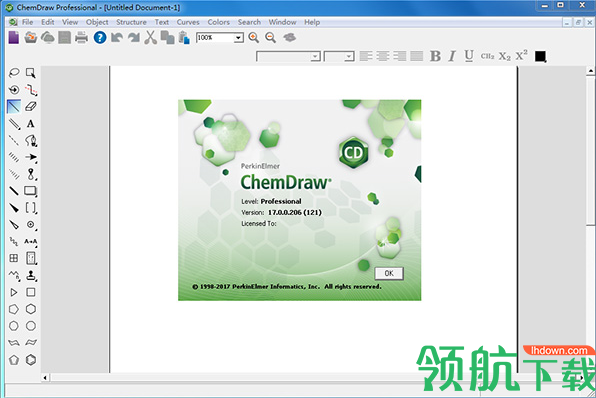
Task: Print the document from toolbar
Action: click(81, 37)
